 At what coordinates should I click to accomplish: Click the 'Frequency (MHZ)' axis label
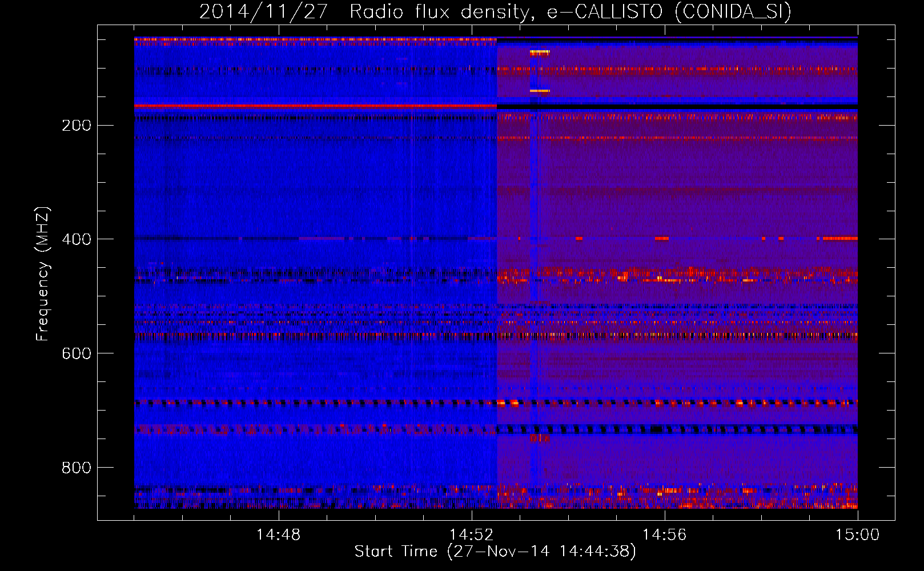[42, 274]
